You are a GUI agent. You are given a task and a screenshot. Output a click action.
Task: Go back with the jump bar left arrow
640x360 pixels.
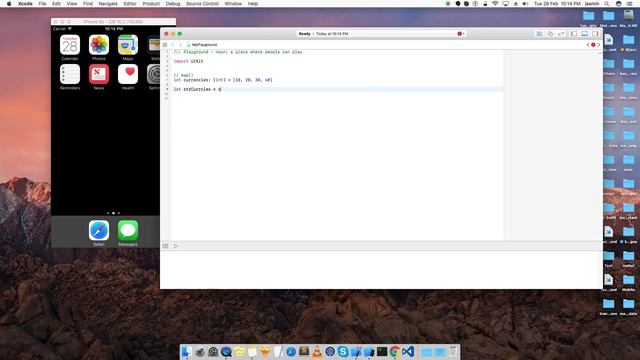[x=173, y=44]
